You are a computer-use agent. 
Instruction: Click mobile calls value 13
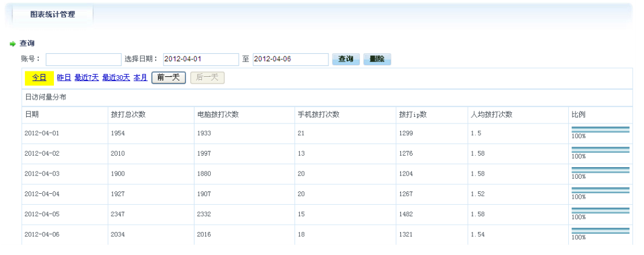(x=301, y=154)
